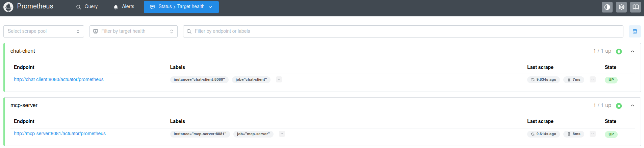Collapse the chat-client scrape pool

(633, 51)
